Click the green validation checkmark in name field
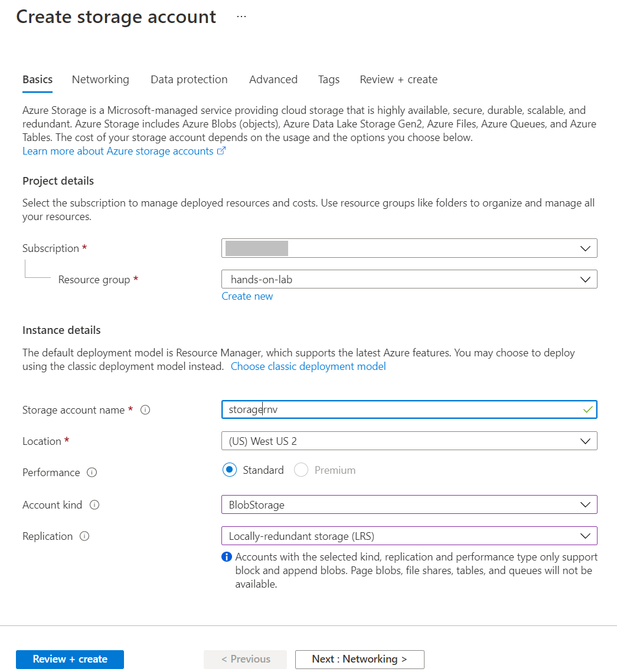Screen dimensions: 617x672 pos(587,409)
